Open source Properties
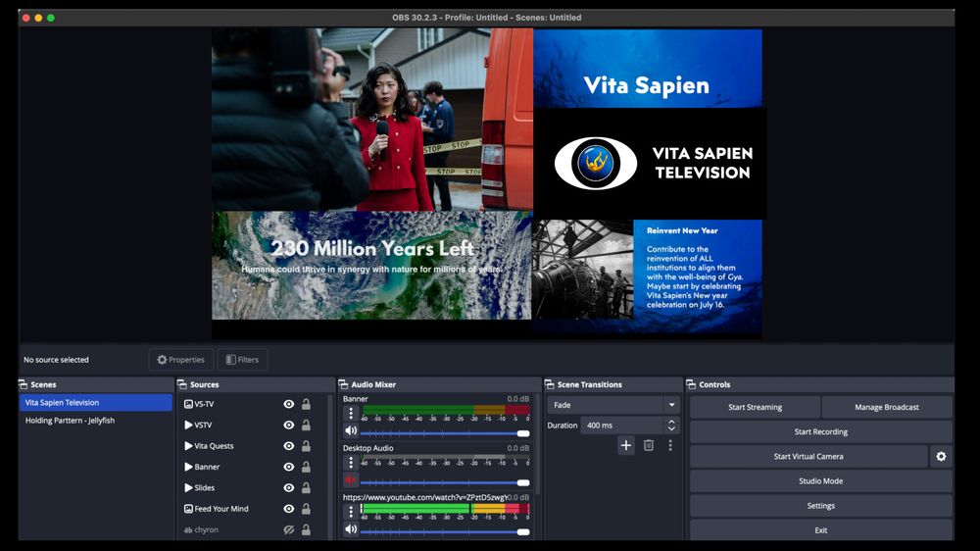The height and width of the screenshot is (551, 980). pyautogui.click(x=180, y=360)
